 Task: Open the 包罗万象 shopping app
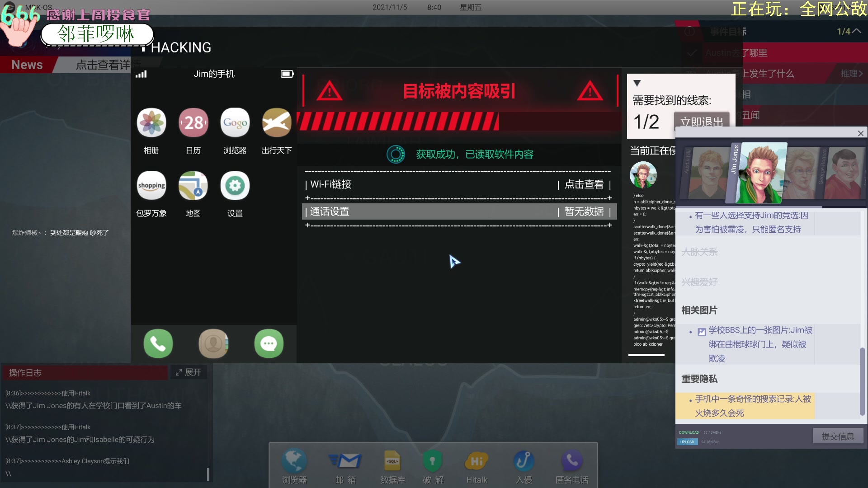click(151, 185)
